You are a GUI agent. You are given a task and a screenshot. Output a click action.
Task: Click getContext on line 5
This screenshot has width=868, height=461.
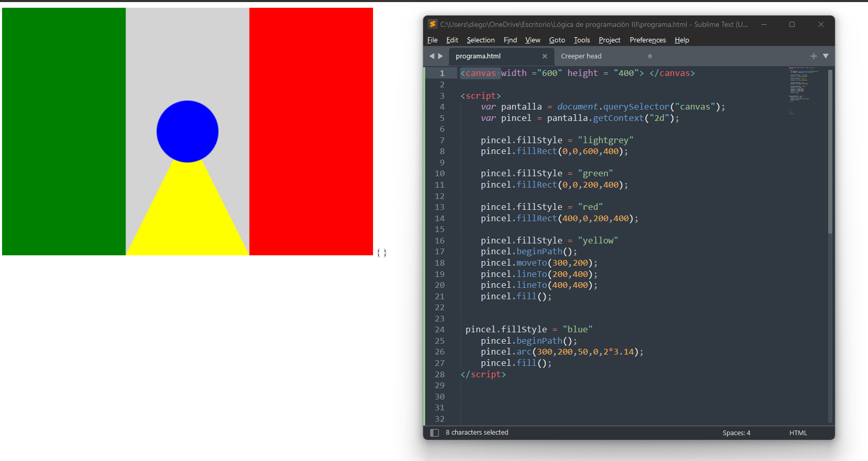[618, 118]
